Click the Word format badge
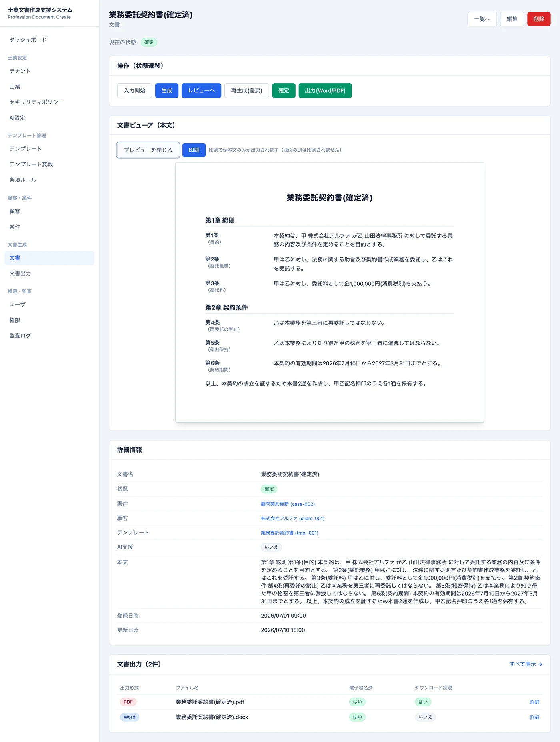This screenshot has height=742, width=560. 130,717
